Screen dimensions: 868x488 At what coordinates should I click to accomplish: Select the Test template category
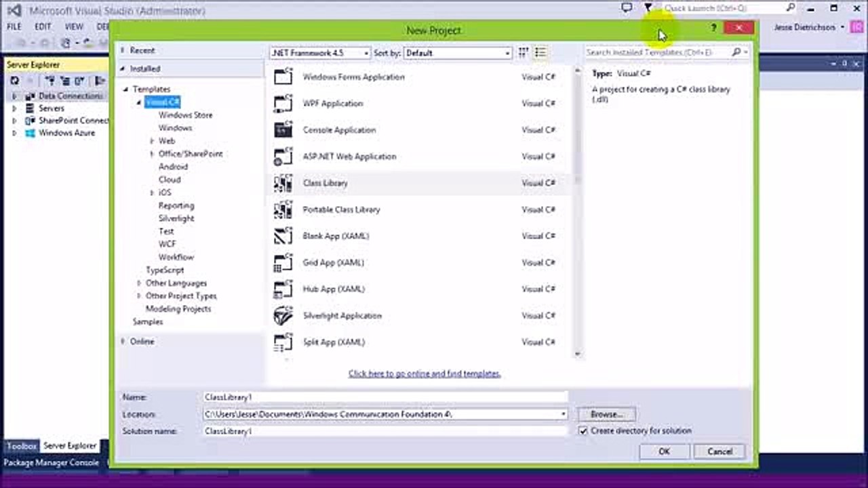[x=166, y=231]
